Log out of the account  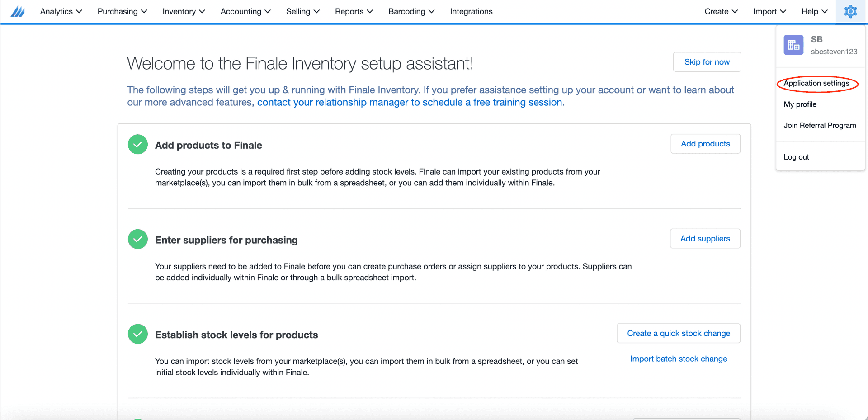[797, 157]
